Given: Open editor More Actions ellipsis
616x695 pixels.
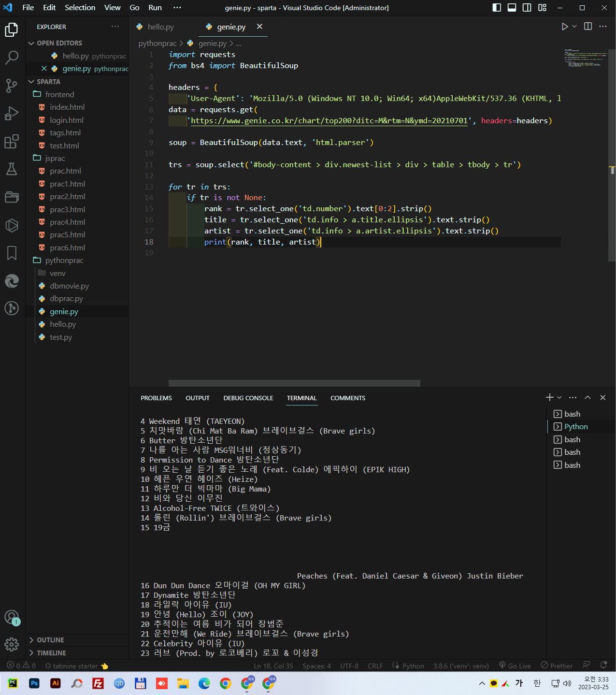Looking at the screenshot, I should (603, 27).
